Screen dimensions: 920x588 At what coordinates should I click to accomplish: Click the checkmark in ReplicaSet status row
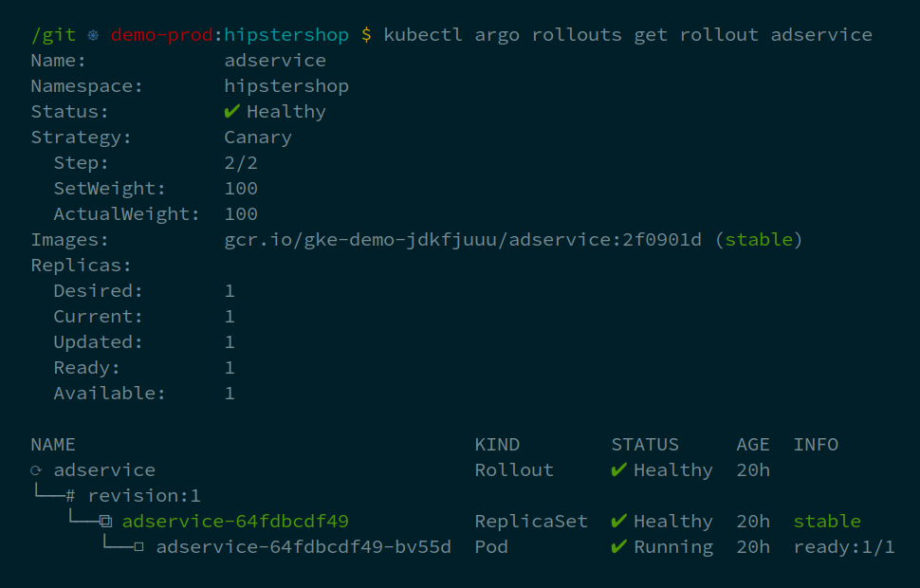[x=619, y=521]
